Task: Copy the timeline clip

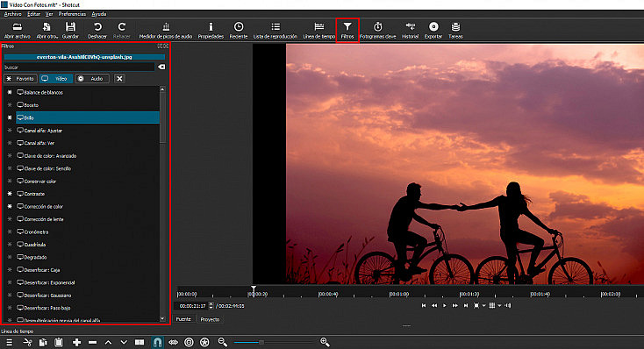Action: point(43,342)
